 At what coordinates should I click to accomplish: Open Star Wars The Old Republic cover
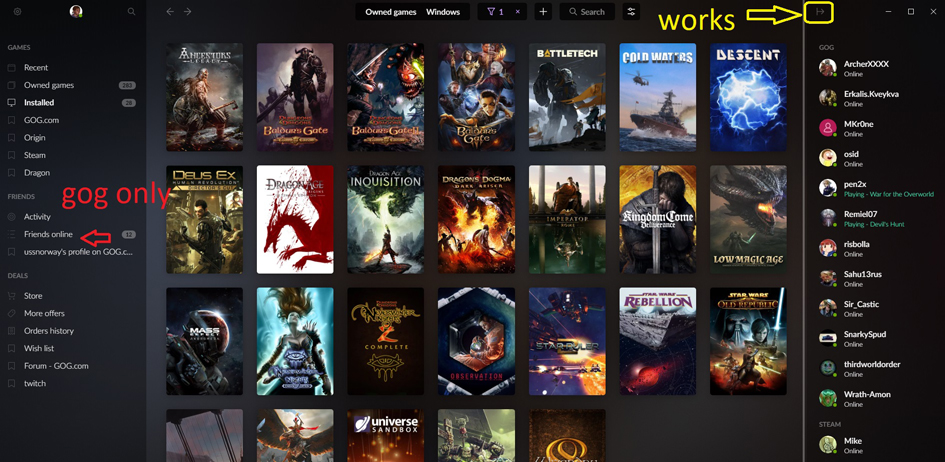click(x=748, y=341)
